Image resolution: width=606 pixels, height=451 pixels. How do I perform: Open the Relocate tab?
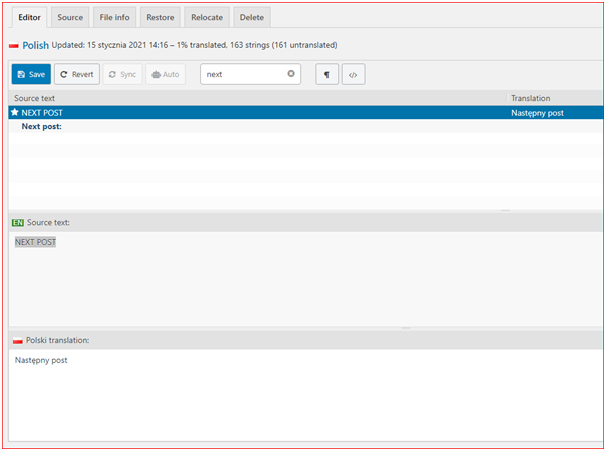click(x=207, y=17)
